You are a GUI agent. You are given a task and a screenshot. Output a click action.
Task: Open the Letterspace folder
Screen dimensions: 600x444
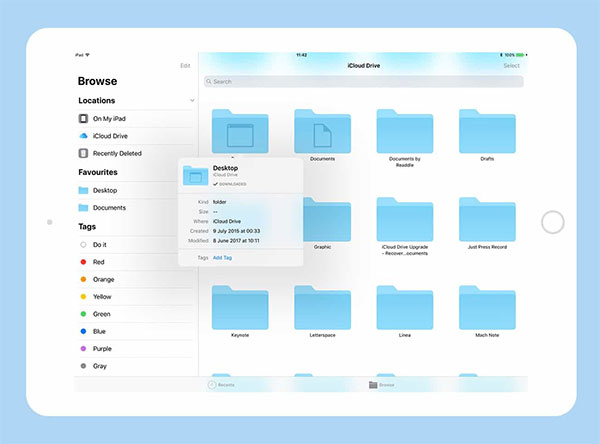(x=322, y=308)
